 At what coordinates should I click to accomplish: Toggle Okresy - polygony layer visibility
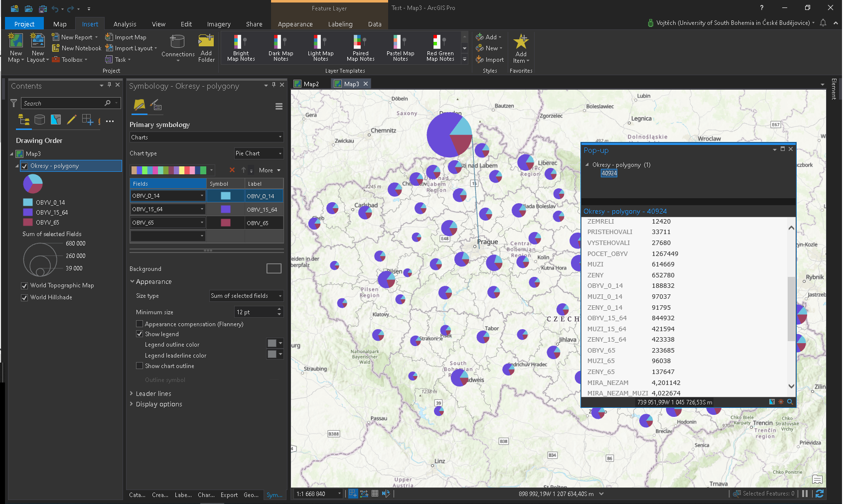[24, 166]
